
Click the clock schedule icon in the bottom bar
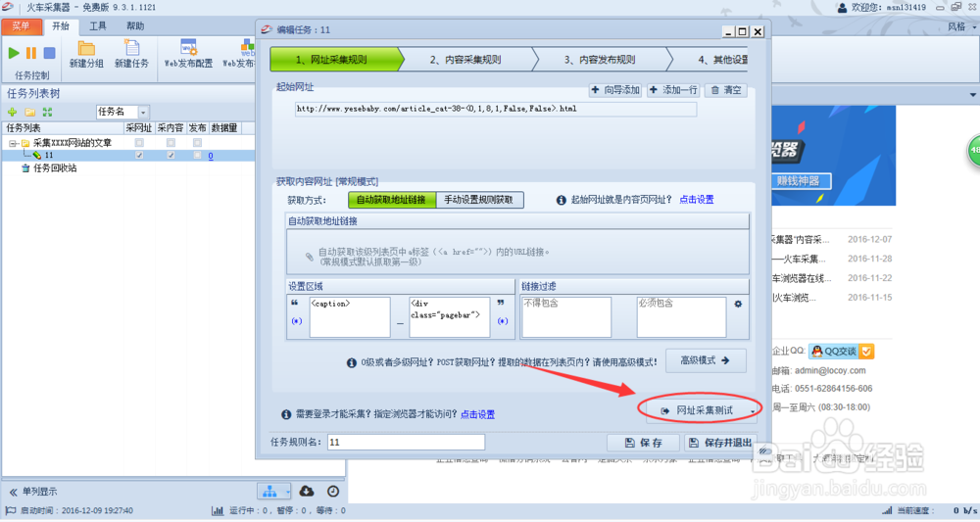(x=333, y=492)
